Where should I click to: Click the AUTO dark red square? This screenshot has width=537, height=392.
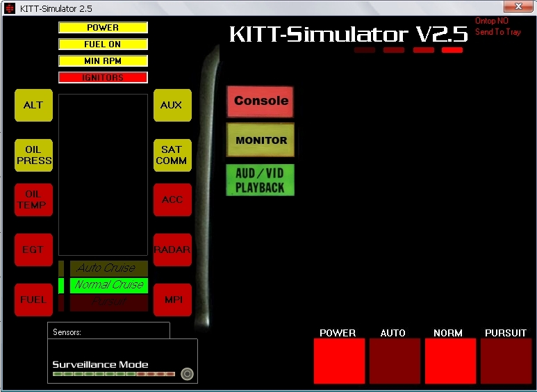(x=395, y=361)
